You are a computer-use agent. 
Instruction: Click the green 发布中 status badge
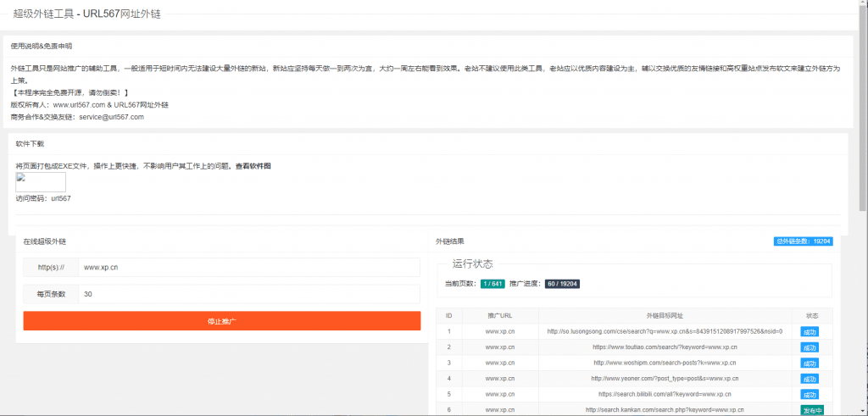(x=811, y=410)
